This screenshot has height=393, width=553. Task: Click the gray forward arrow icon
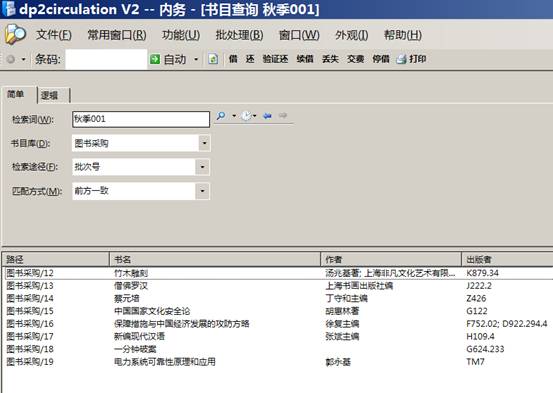[x=282, y=115]
